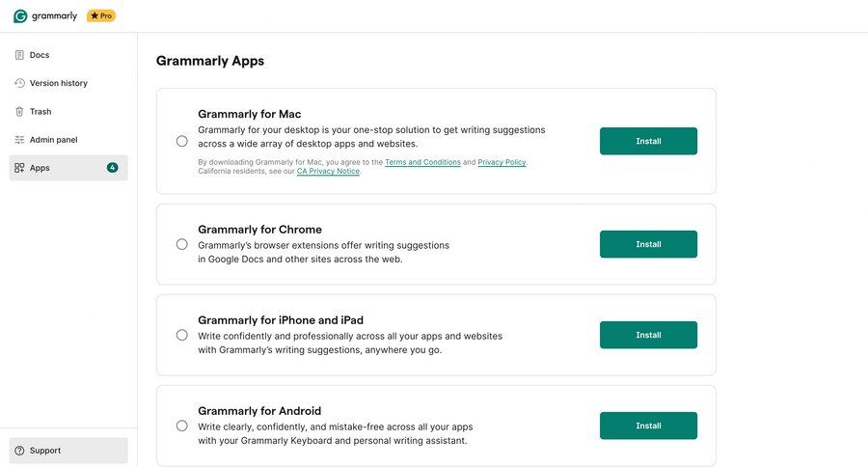Click the Grammarly for Mac title
The width and height of the screenshot is (868, 467).
[250, 114]
